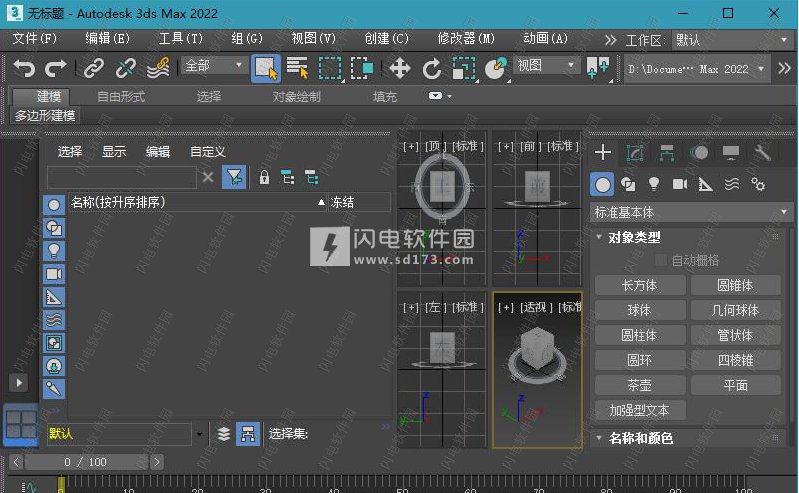The width and height of the screenshot is (799, 493).
Task: Open the 全部 selection filter dropdown
Action: point(213,66)
